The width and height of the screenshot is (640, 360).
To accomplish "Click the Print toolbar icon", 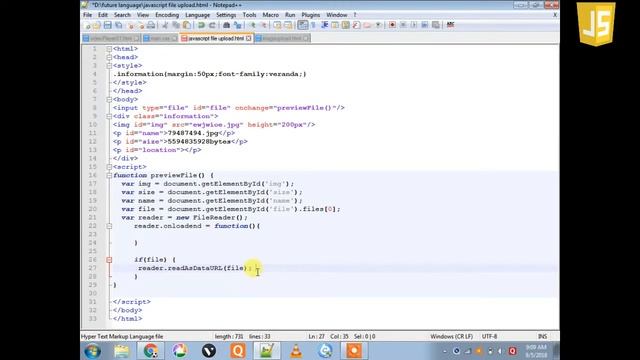I will pos(151,25).
